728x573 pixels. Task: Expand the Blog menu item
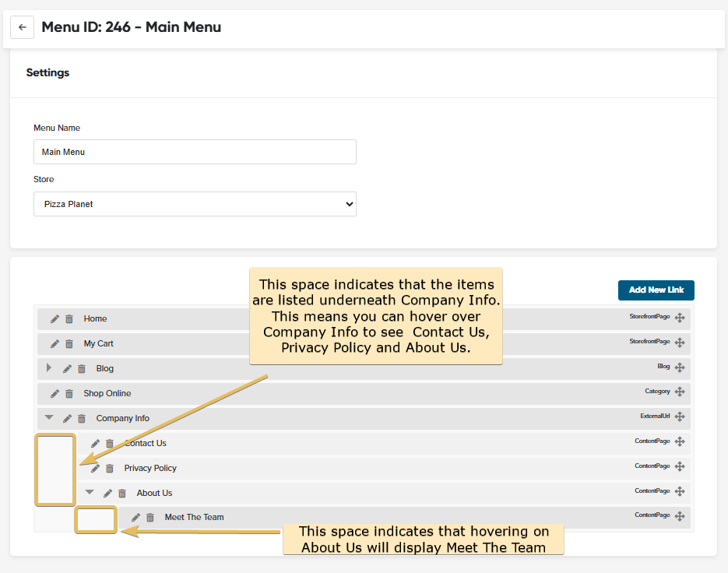[49, 368]
